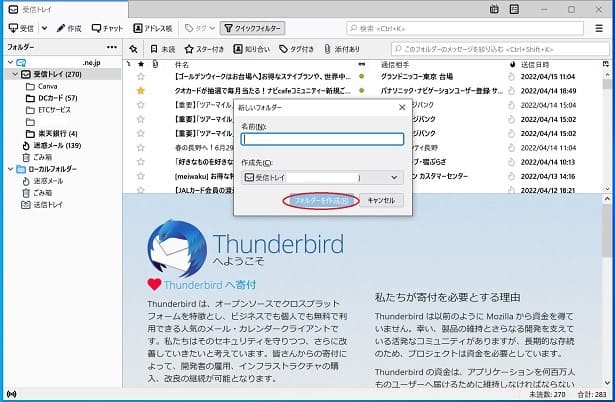Sort by 送信日時 date column

coord(535,64)
